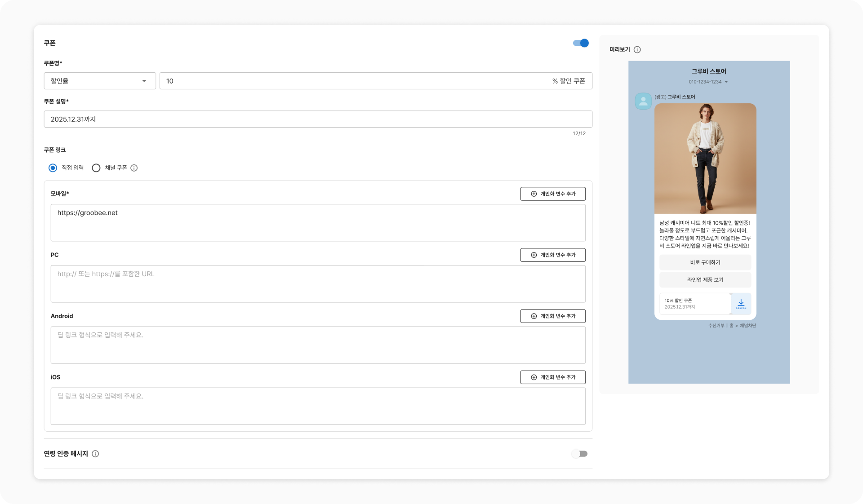Click 바로 구매하기 button in preview
863x504 pixels.
tap(705, 262)
